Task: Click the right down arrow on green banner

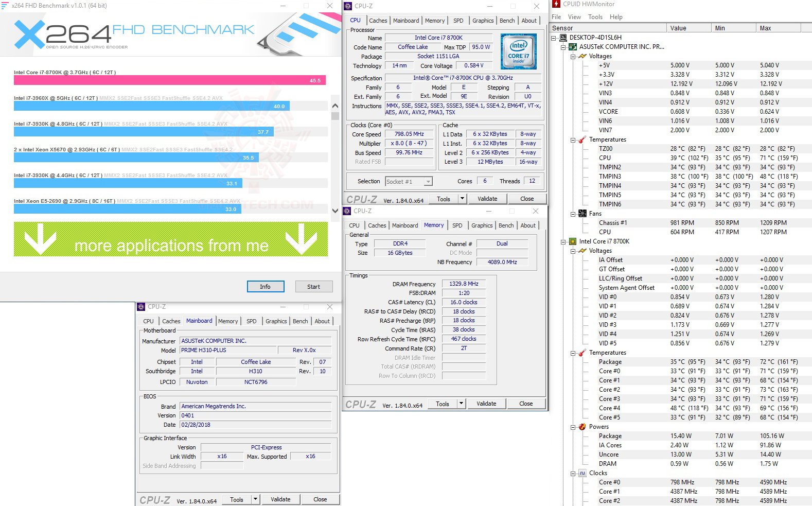Action: (x=302, y=239)
